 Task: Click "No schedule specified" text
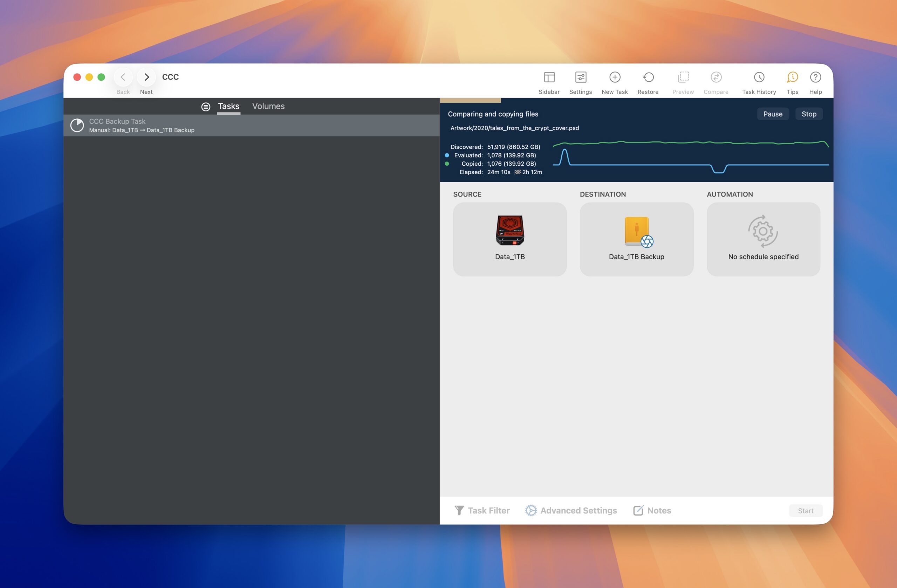pos(763,257)
